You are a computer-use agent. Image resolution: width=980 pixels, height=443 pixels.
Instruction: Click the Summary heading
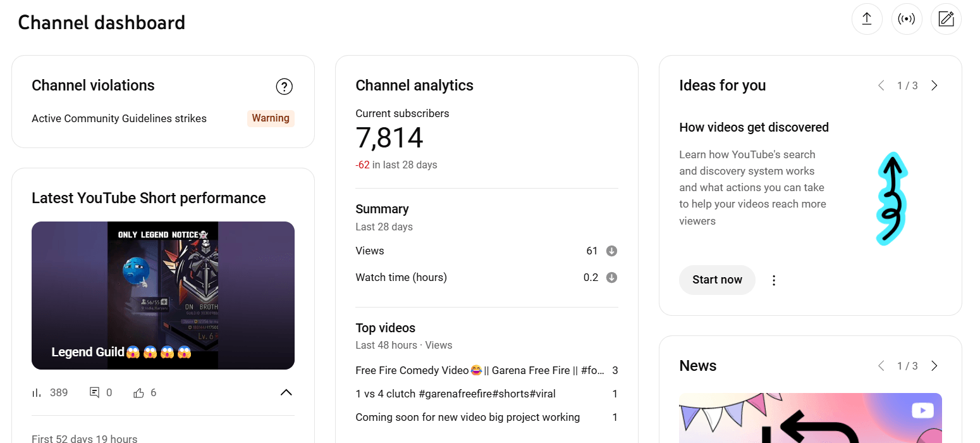click(x=382, y=209)
